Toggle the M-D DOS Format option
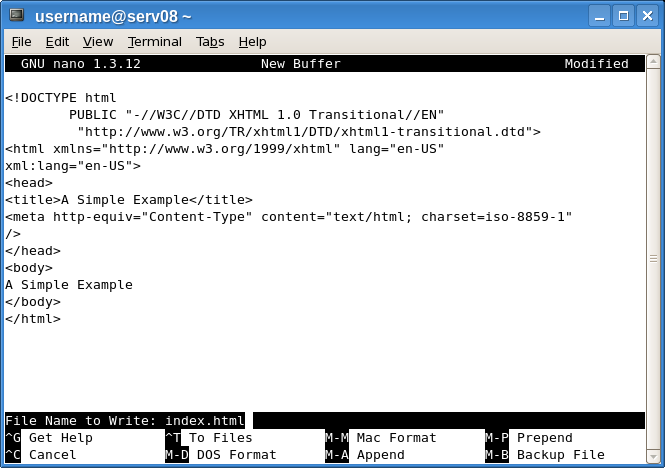665x468 pixels. coord(221,454)
